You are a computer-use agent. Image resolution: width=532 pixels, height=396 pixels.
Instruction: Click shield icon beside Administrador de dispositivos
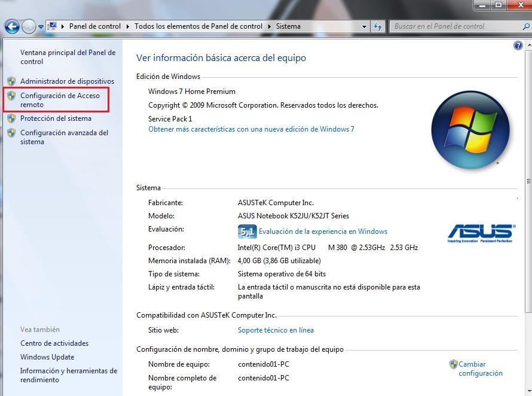click(11, 81)
